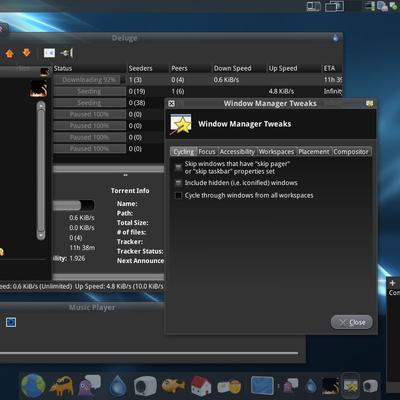Open Deluge connection manager plug icon

[67, 53]
